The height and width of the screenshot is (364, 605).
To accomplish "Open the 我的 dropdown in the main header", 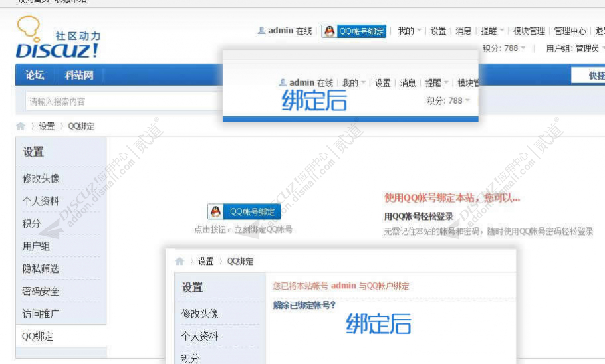I will 409,31.
